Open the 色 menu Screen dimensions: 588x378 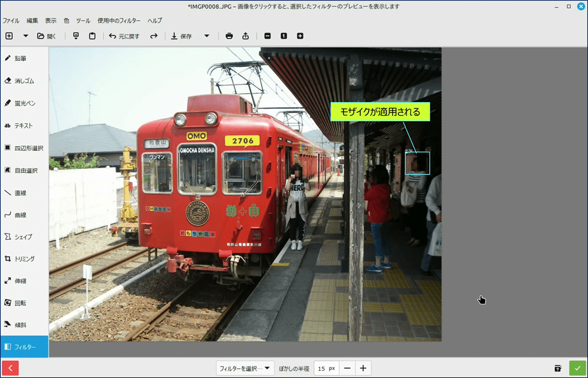pyautogui.click(x=67, y=21)
